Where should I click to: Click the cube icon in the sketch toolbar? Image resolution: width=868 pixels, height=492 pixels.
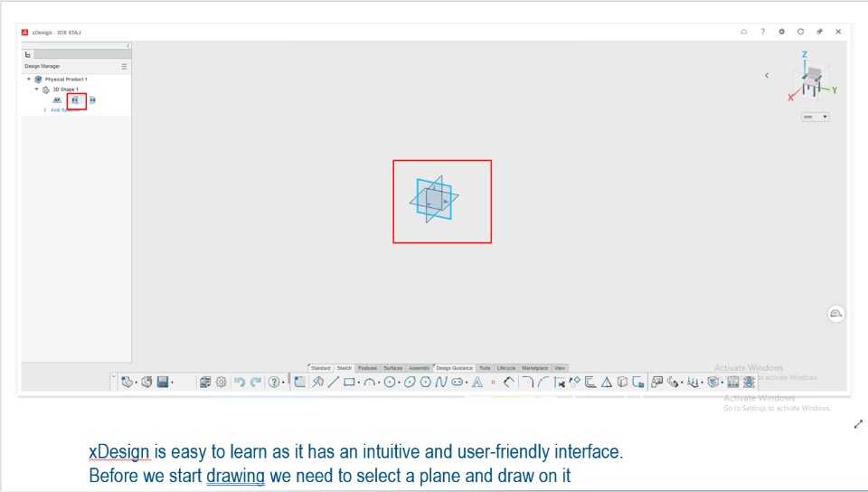pyautogui.click(x=622, y=382)
